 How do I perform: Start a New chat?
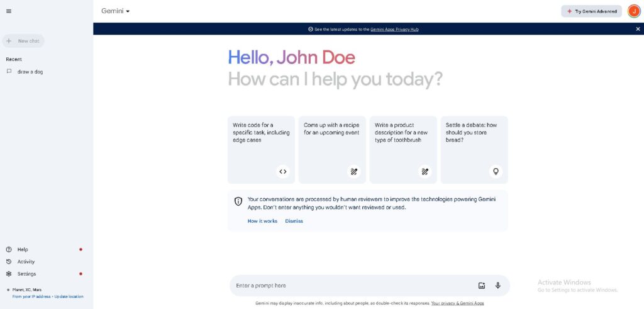pyautogui.click(x=23, y=41)
